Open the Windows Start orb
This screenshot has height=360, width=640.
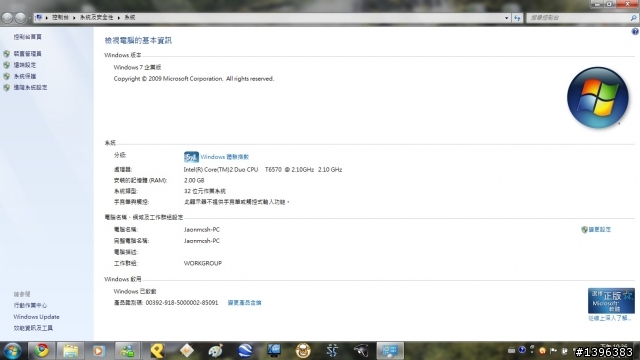click(12, 351)
